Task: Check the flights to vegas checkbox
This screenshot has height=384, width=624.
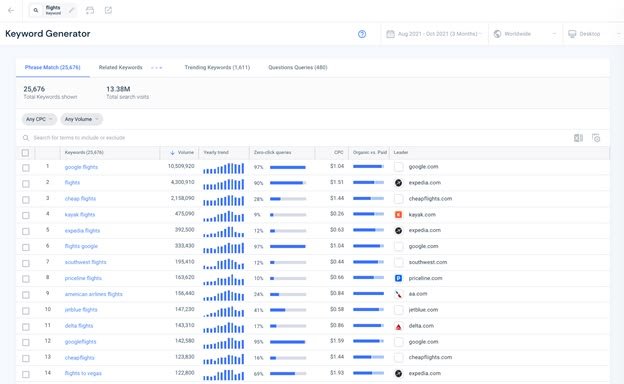Action: tap(25, 374)
